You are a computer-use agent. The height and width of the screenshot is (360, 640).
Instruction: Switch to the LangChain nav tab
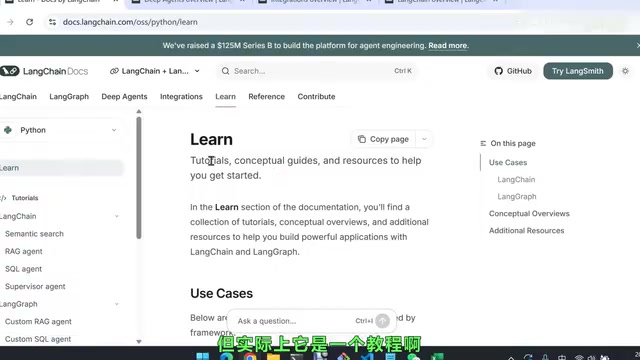click(x=18, y=97)
